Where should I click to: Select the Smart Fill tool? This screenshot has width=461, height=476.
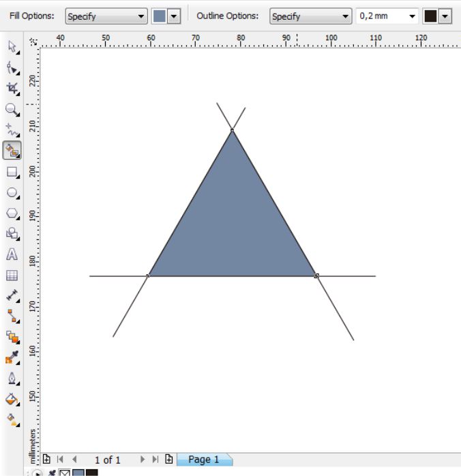[12, 150]
